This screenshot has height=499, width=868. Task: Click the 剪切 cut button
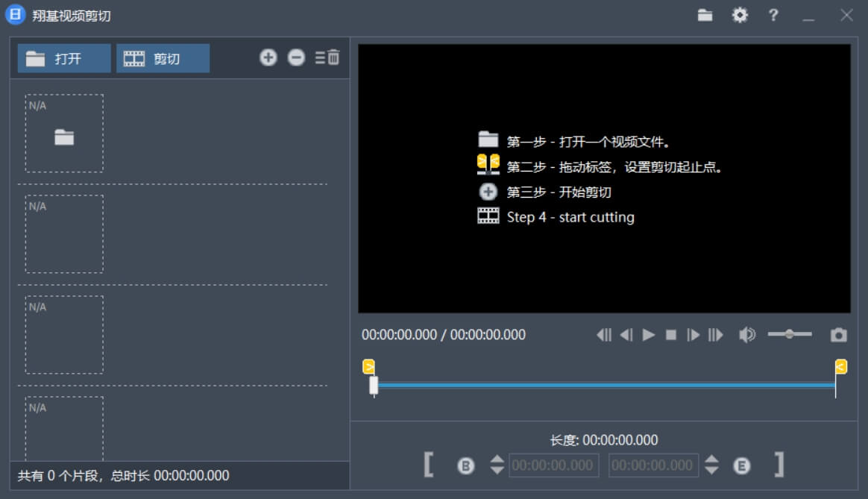pyautogui.click(x=163, y=58)
